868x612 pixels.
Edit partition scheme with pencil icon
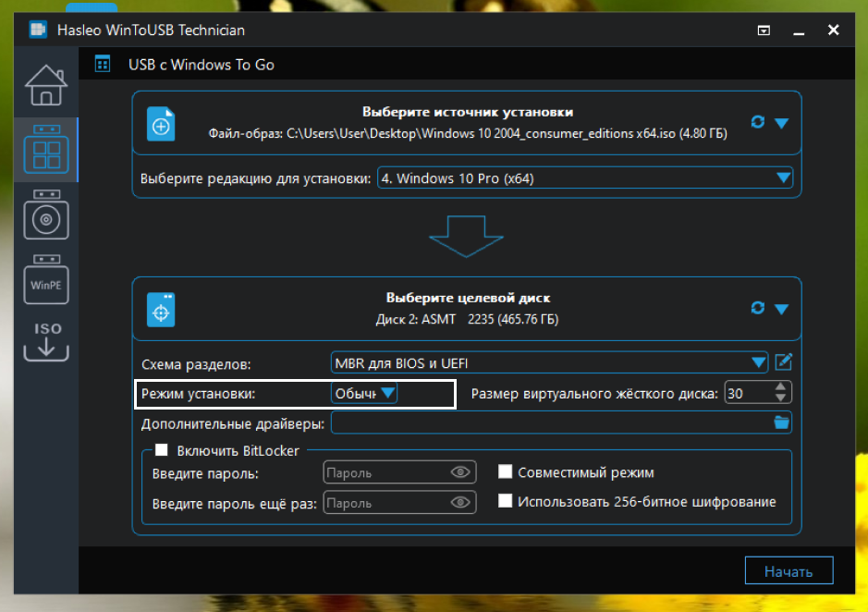coord(783,362)
